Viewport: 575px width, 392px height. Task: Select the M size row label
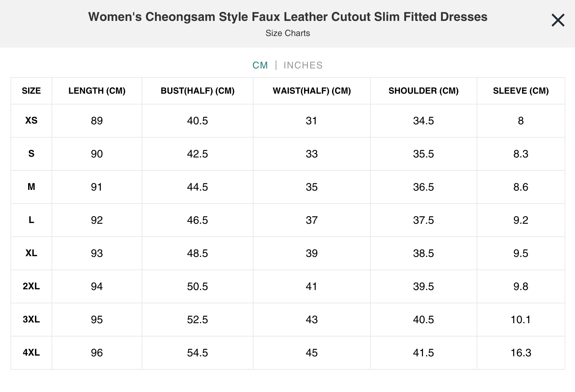point(31,187)
